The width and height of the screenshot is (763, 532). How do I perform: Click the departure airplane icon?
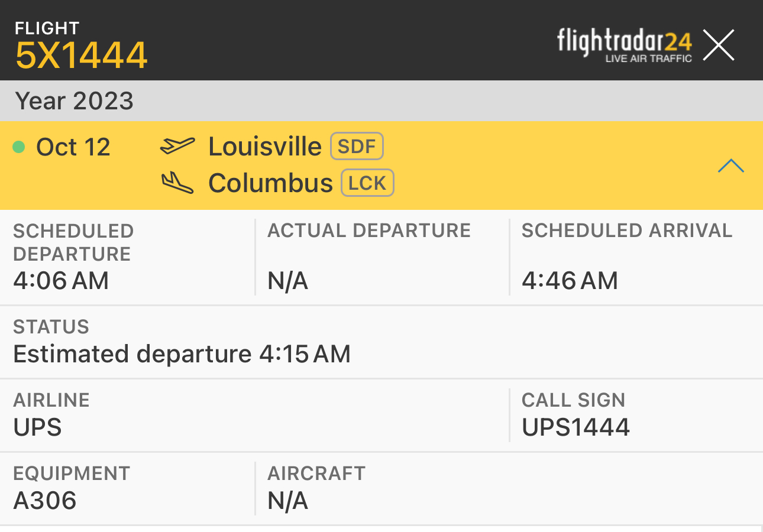pyautogui.click(x=177, y=146)
